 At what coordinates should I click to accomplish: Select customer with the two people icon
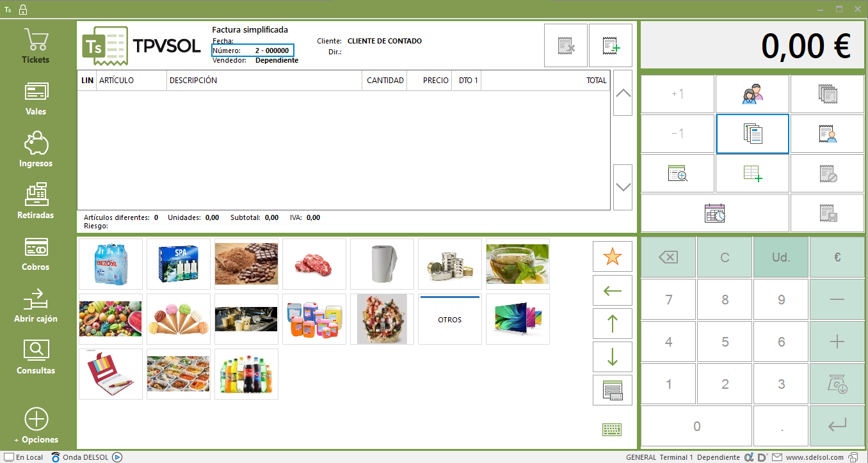click(752, 95)
